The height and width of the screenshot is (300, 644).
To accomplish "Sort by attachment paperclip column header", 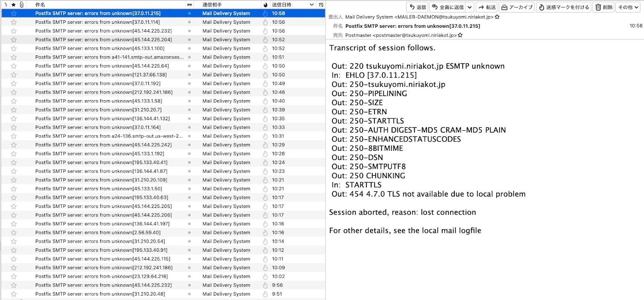I will coord(22,5).
